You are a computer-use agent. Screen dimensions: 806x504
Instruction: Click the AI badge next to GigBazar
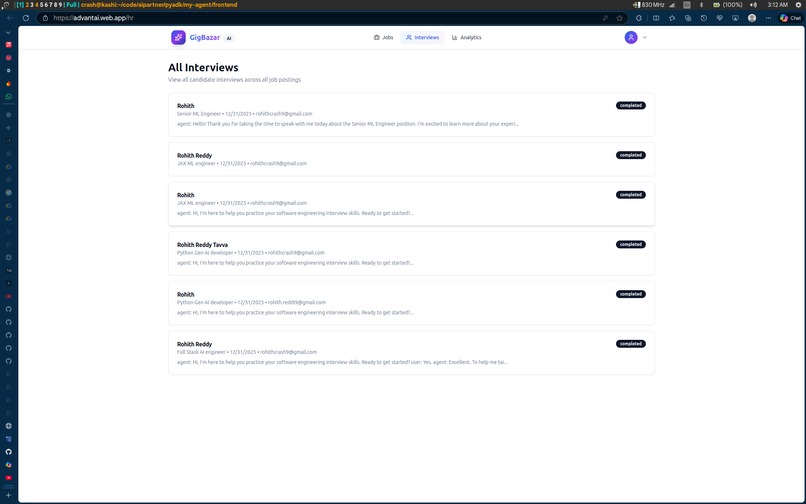[229, 38]
